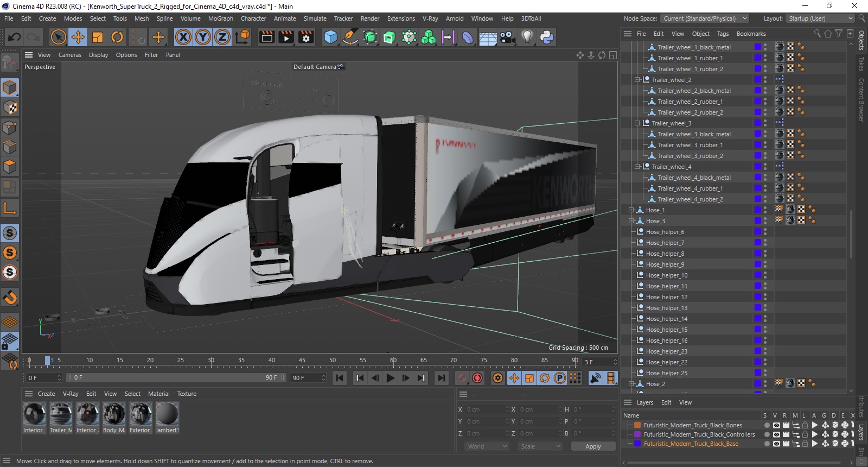The image size is (868, 467).
Task: Open the Scale mode dropdown
Action: tap(540, 446)
